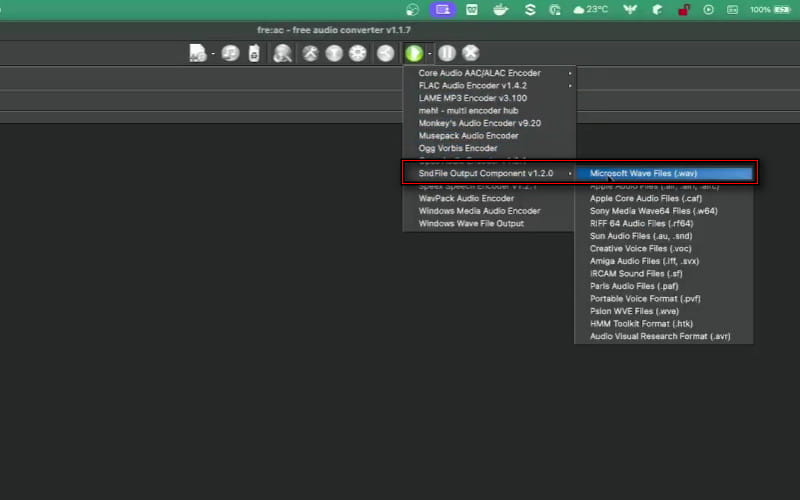Click the share-style toolbar icon
Screen dimensions: 800x500
pyautogui.click(x=386, y=53)
